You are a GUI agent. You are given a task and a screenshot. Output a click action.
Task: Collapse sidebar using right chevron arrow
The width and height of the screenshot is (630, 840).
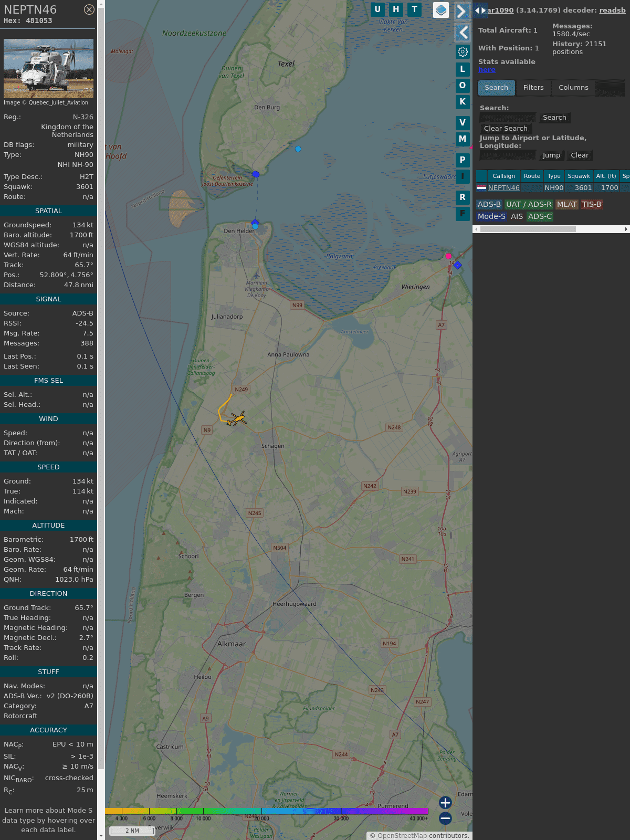pyautogui.click(x=461, y=11)
